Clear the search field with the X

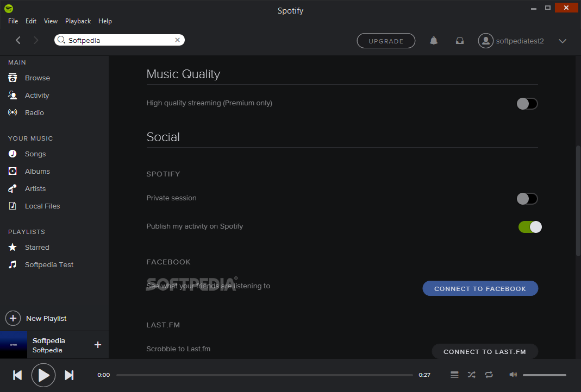pos(178,40)
